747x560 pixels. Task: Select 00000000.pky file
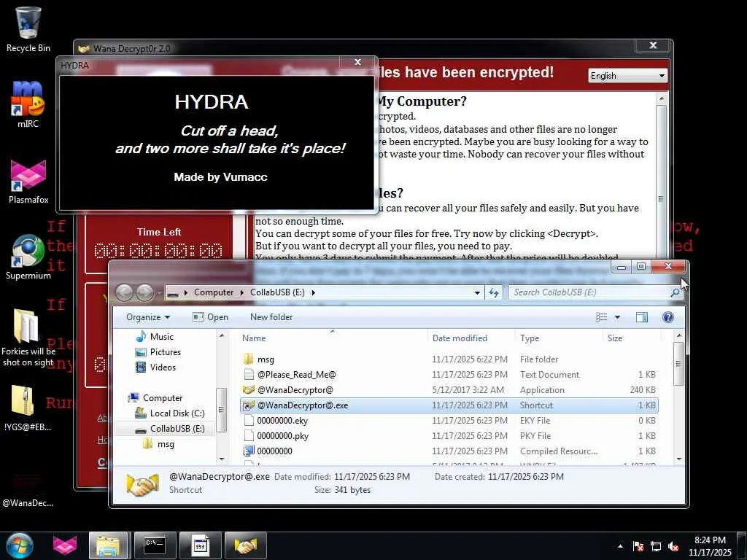tap(449, 436)
